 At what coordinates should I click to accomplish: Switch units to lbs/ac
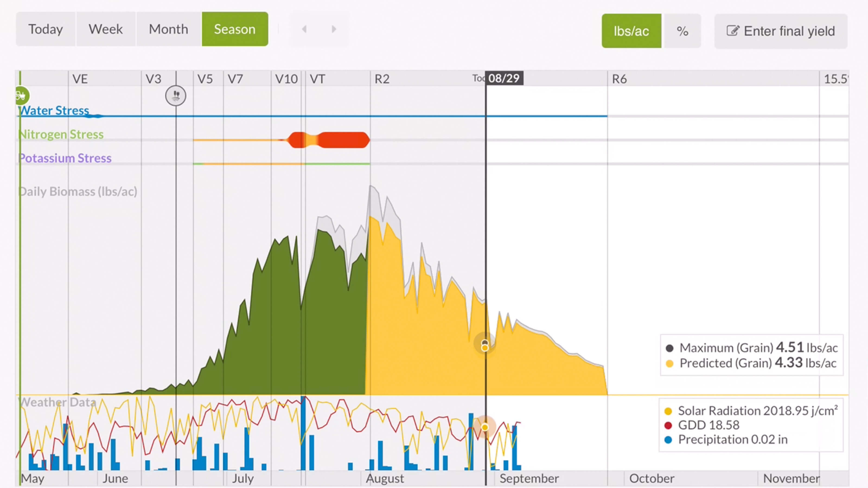click(x=631, y=31)
